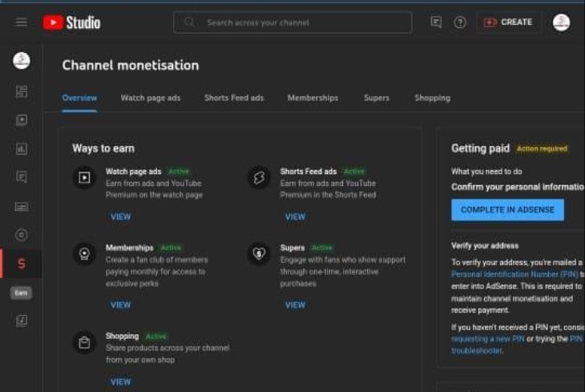Click VIEW under Memberships
Viewport: 585px width, 392px height.
pos(121,305)
